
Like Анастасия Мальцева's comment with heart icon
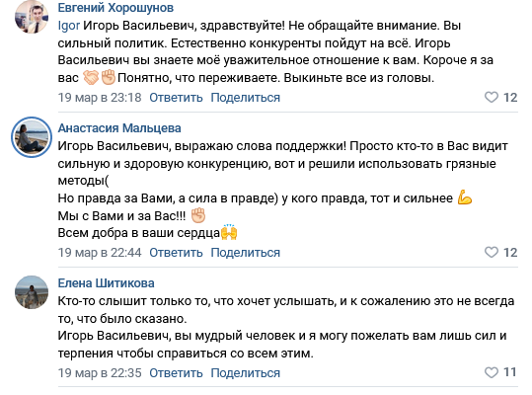pyautogui.click(x=491, y=253)
